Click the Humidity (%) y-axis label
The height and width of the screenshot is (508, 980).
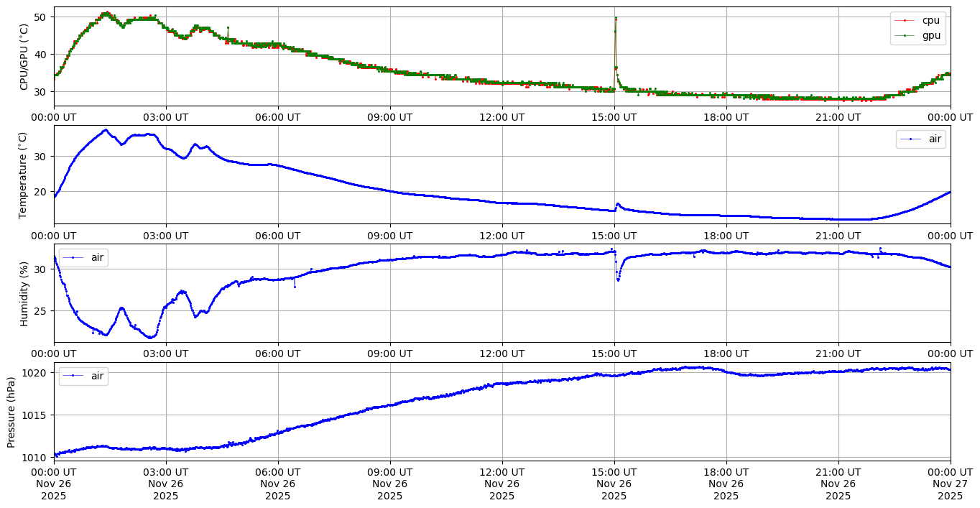pyautogui.click(x=24, y=293)
